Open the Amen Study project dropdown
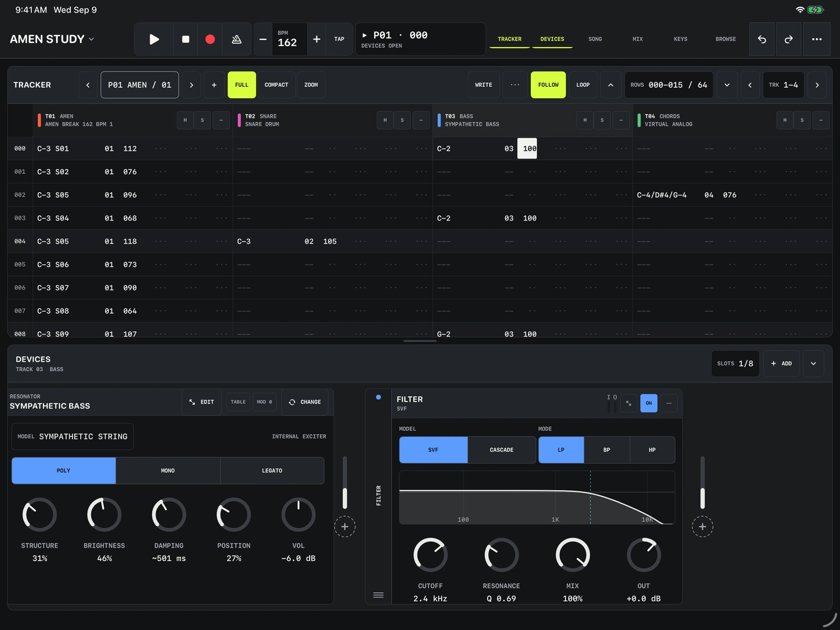Image resolution: width=840 pixels, height=630 pixels. 52,39
